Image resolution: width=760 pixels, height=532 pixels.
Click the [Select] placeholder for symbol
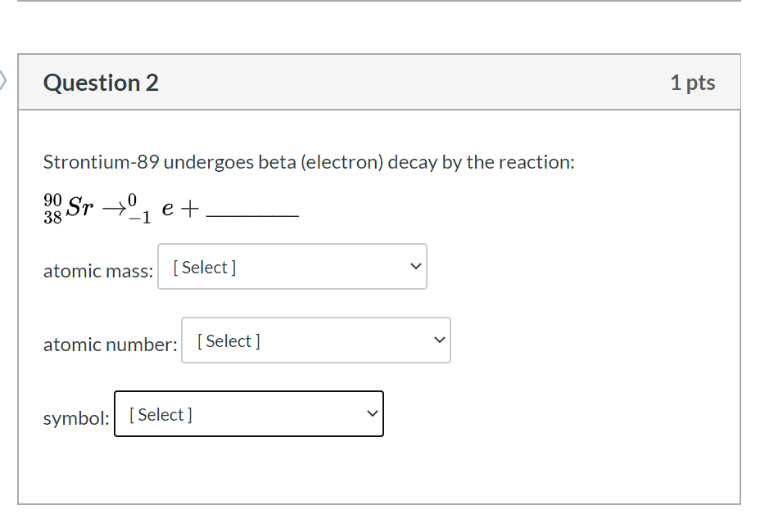tap(159, 414)
